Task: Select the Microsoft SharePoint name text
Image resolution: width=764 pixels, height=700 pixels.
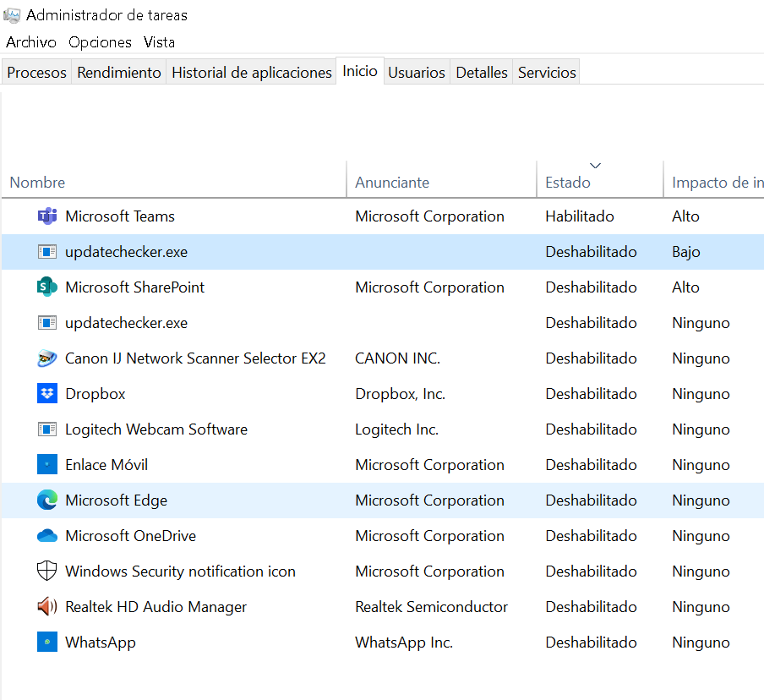Action: click(135, 287)
